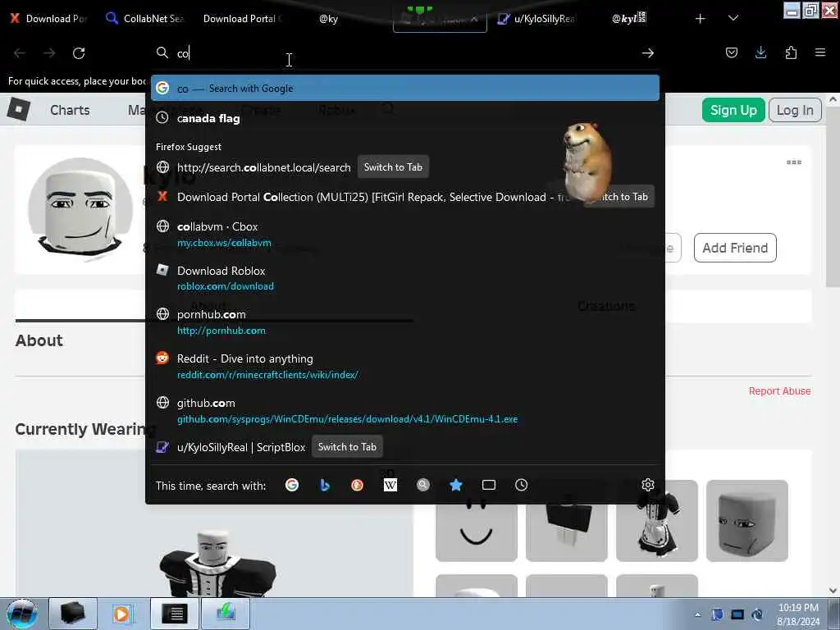This screenshot has width=840, height=630.
Task: Open Windows Start menu
Action: [x=21, y=614]
